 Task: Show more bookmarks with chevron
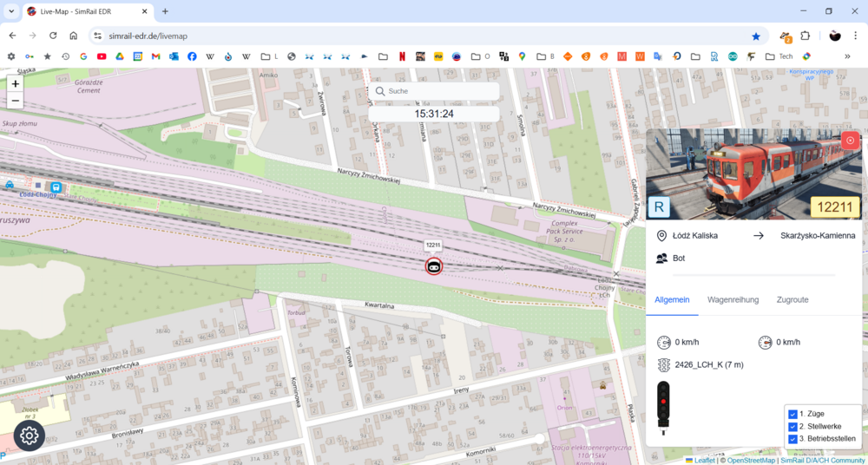pyautogui.click(x=847, y=56)
